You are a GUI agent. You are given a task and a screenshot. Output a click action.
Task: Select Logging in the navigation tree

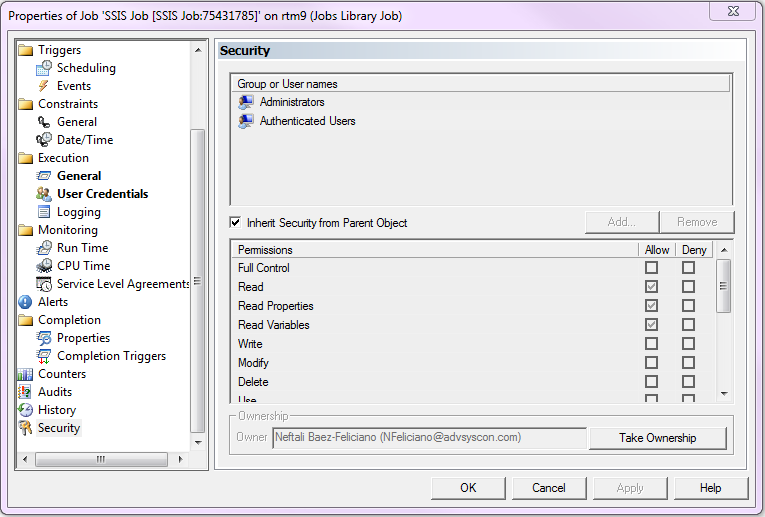[x=79, y=212]
